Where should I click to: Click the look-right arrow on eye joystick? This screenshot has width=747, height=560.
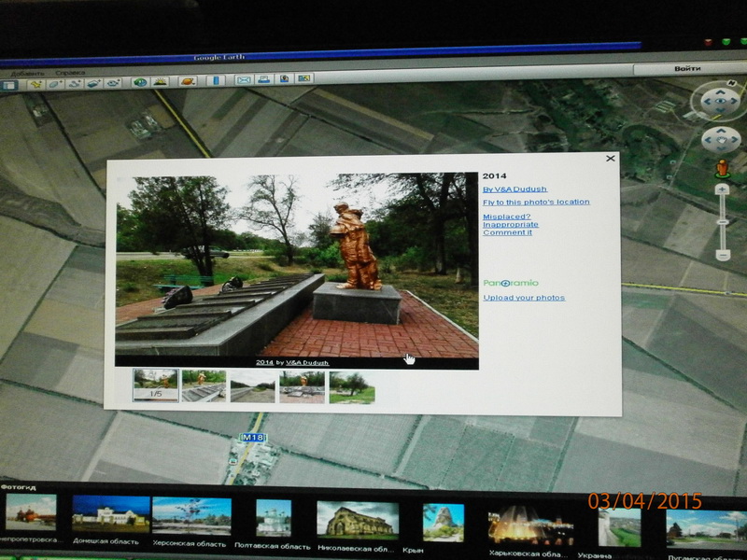(x=734, y=101)
